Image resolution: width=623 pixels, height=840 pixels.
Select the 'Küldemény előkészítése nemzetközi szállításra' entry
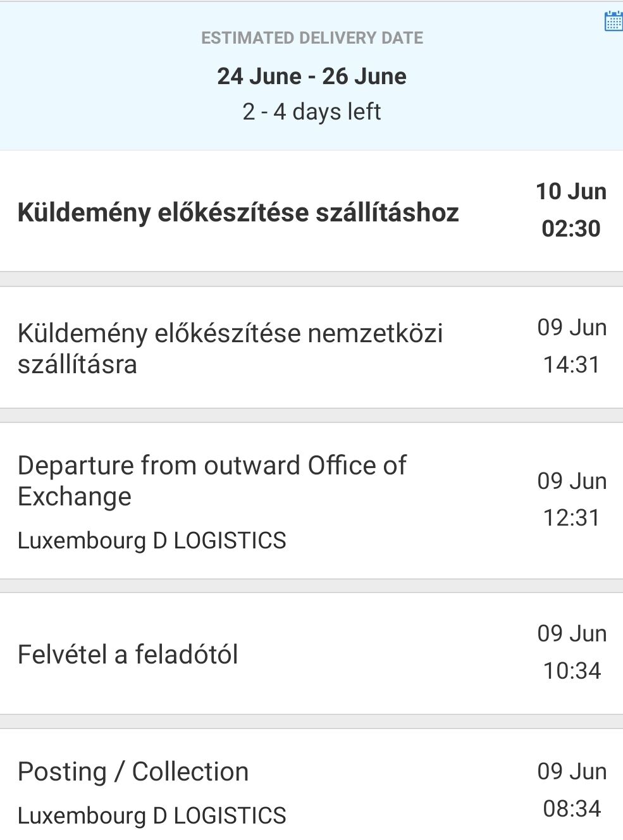(311, 347)
